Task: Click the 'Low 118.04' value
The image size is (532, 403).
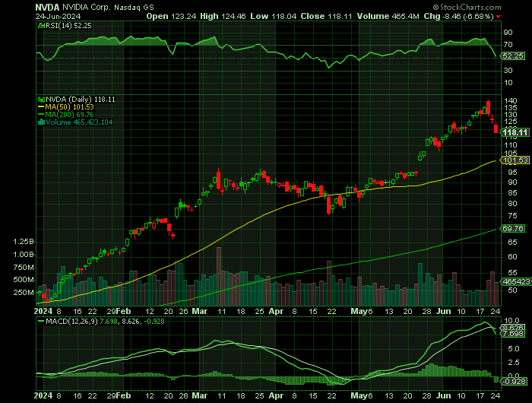Action: tap(274, 16)
